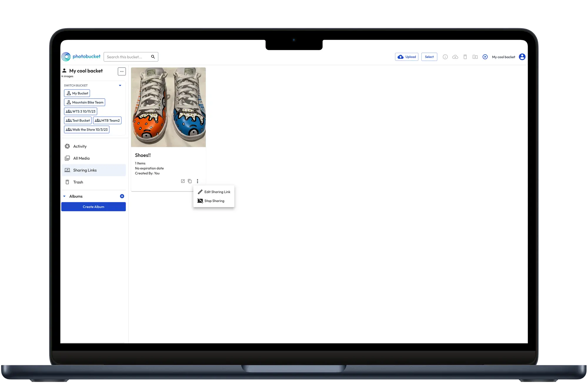Click the Created By: You text
This screenshot has height=383, width=588.
147,173
